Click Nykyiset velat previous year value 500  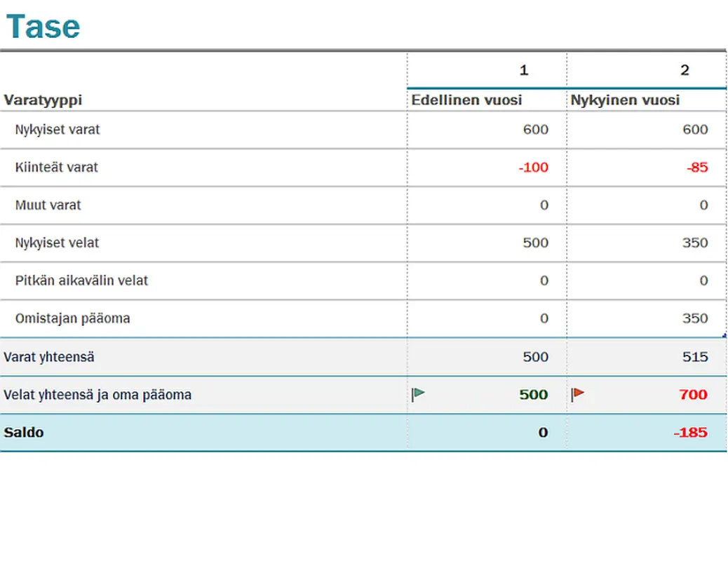[x=535, y=243]
